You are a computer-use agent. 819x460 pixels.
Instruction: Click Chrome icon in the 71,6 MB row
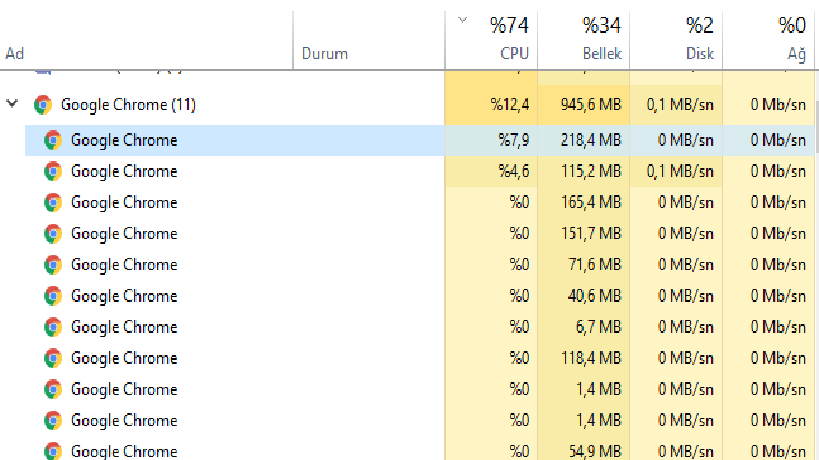[x=53, y=265]
